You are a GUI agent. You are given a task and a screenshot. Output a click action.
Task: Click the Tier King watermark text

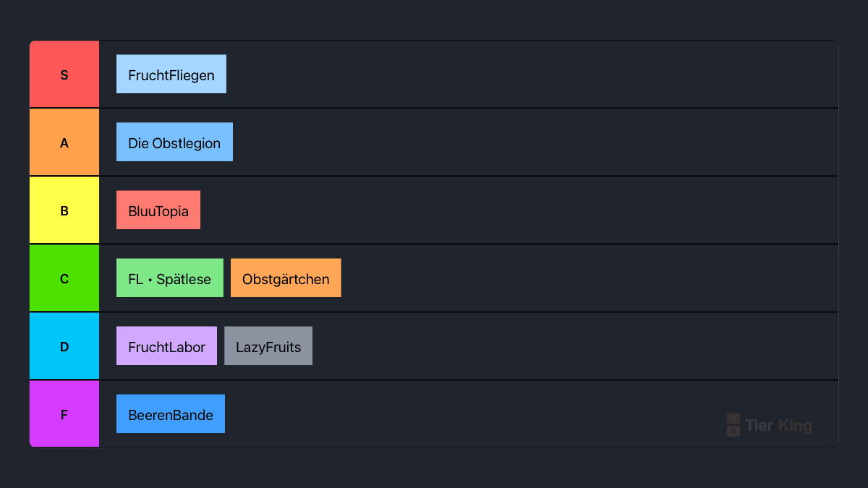(778, 425)
